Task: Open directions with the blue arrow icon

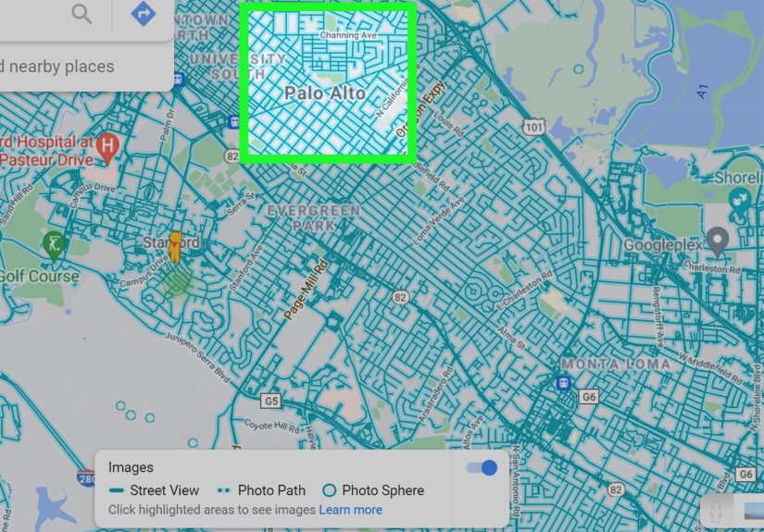Action: coord(144,14)
